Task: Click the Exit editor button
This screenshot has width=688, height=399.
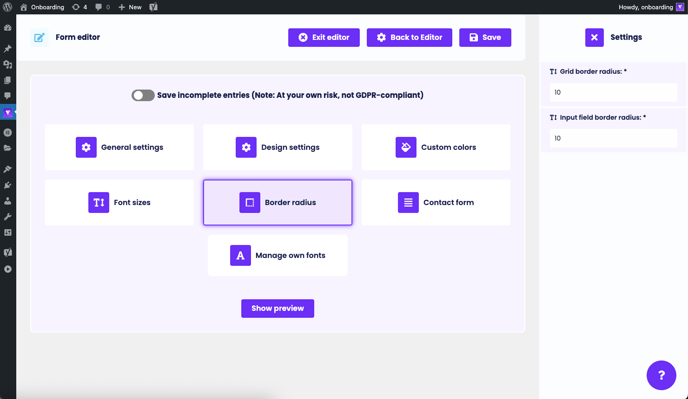Action: [324, 37]
